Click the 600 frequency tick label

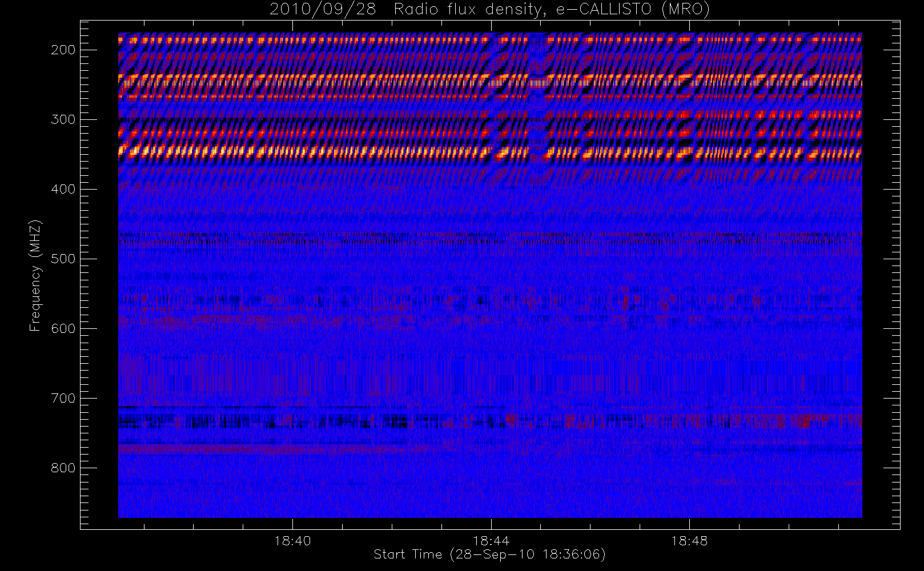click(63, 328)
